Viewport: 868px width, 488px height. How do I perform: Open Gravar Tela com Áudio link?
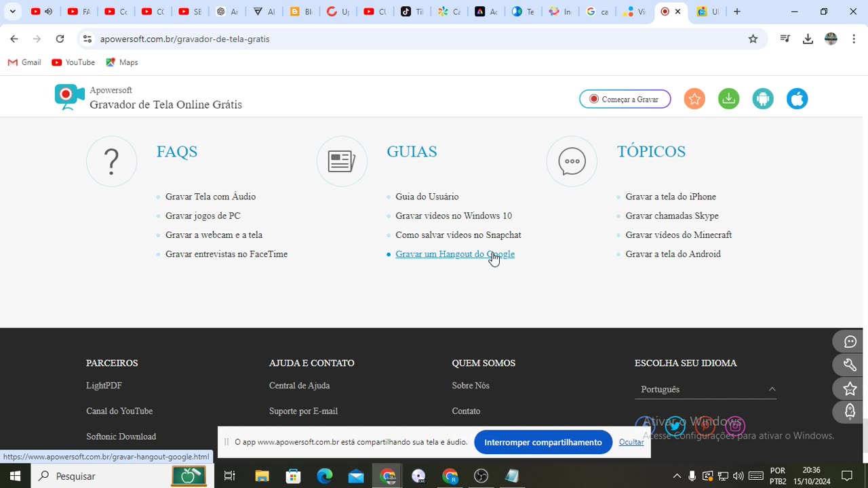click(210, 197)
